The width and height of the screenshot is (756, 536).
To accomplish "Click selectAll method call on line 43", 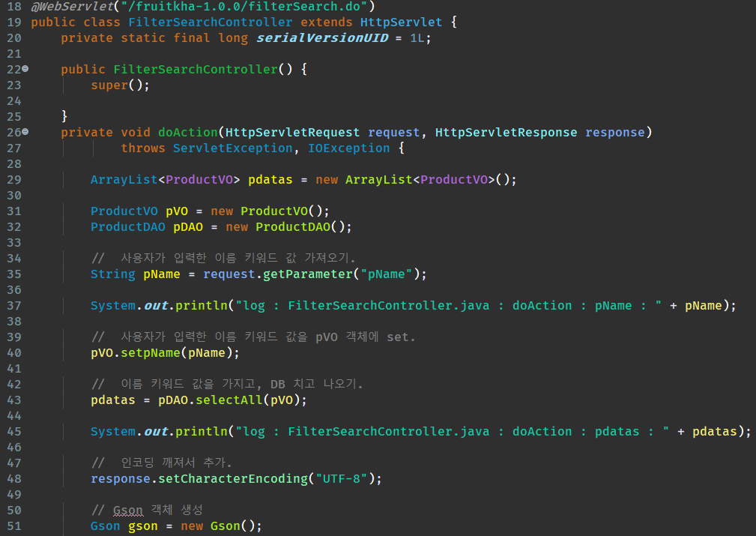I will point(229,400).
